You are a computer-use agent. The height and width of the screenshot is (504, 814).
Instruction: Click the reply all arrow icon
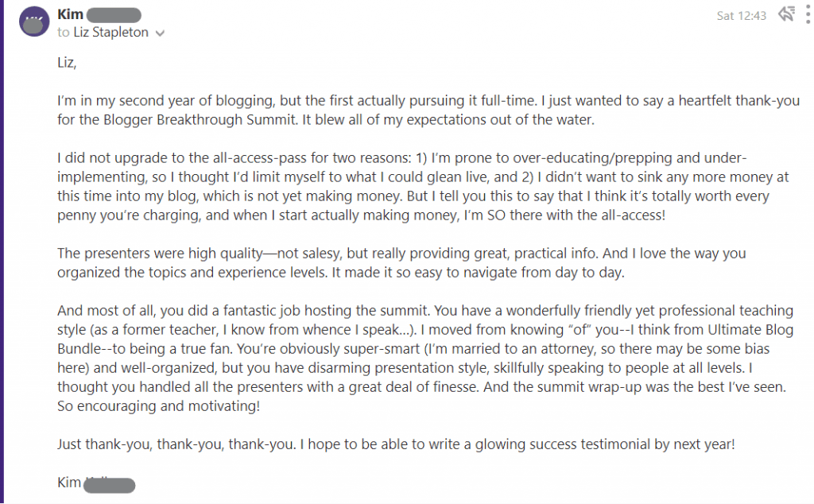pyautogui.click(x=786, y=14)
